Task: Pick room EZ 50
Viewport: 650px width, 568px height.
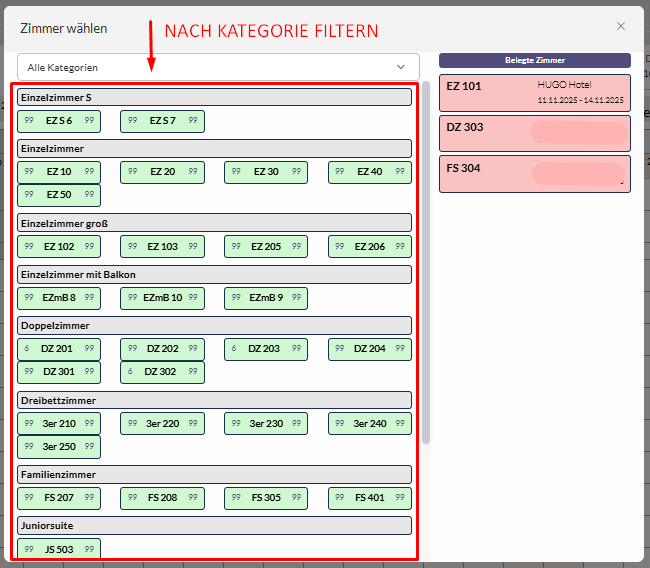Action: pyautogui.click(x=59, y=195)
